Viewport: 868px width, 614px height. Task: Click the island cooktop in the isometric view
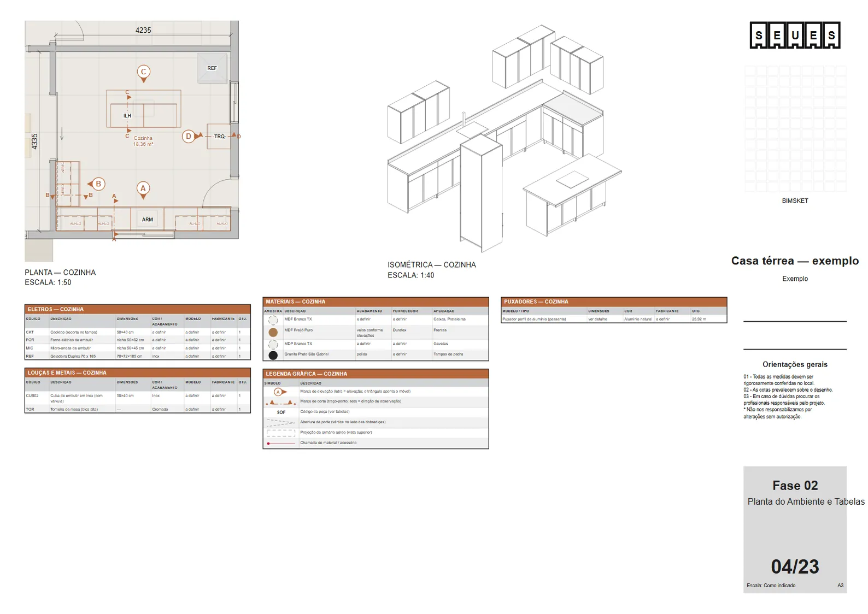(573, 179)
